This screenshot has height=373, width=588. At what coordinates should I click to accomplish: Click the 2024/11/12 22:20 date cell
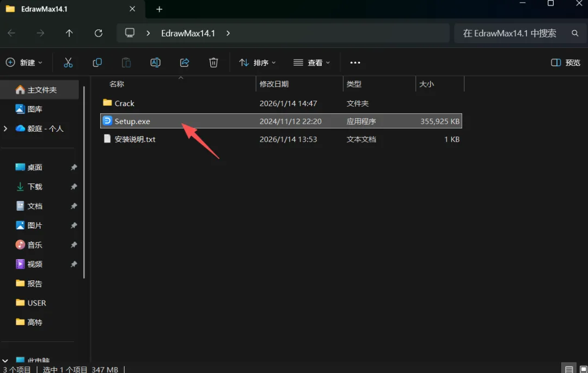290,121
